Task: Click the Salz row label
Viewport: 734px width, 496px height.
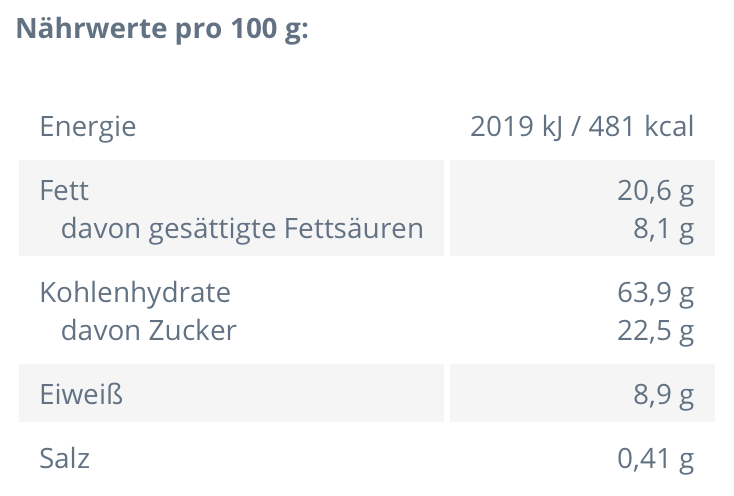Action: (x=64, y=459)
